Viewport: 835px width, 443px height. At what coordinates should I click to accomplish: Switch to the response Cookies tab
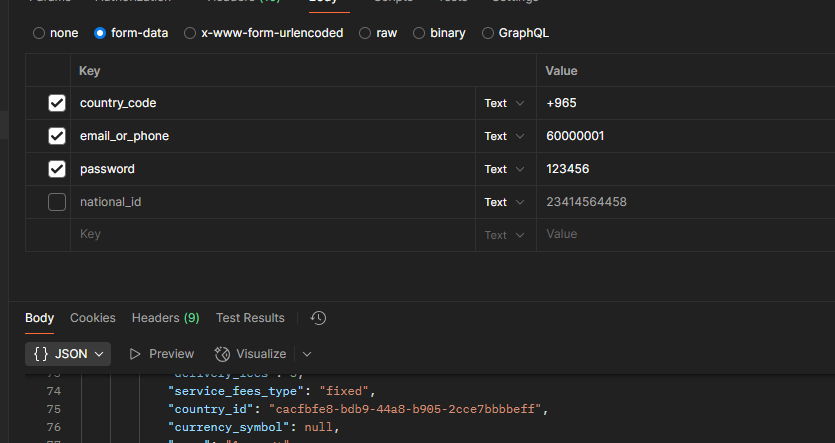(x=93, y=318)
